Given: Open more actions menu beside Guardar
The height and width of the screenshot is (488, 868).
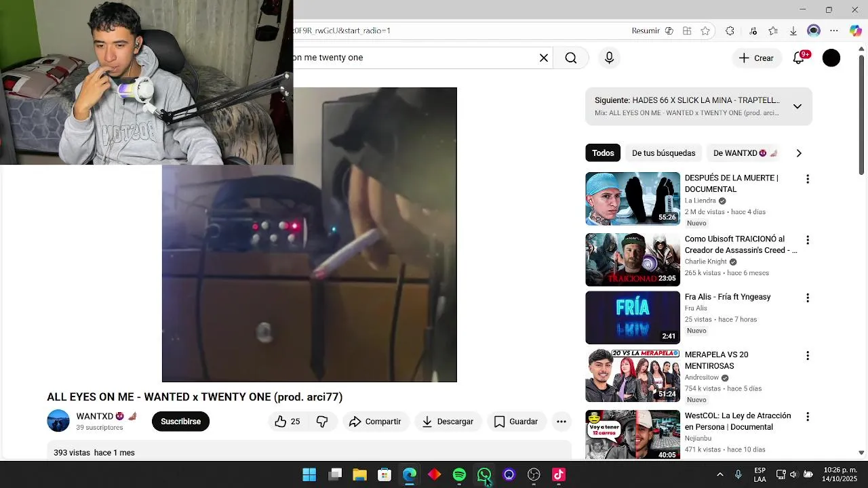Looking at the screenshot, I should coord(561,422).
